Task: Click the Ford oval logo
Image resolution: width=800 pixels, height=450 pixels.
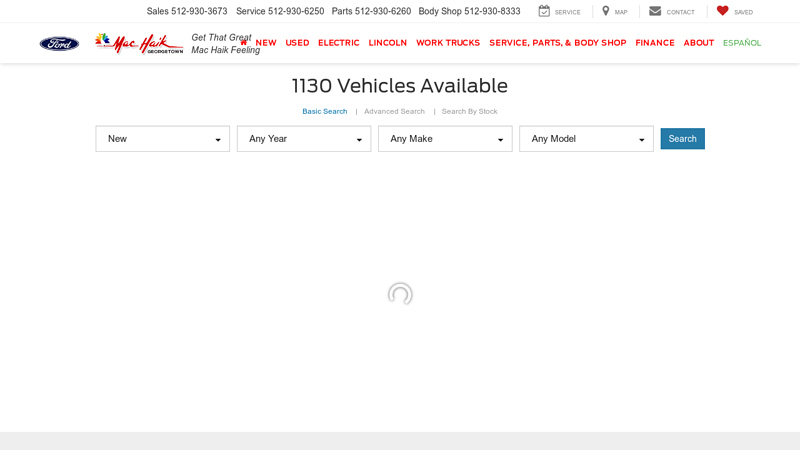Action: coord(59,44)
